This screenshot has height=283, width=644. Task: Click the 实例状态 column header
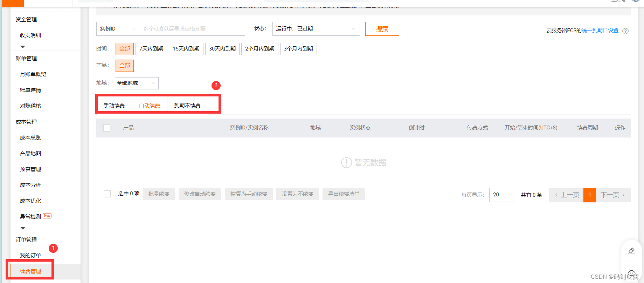(360, 128)
